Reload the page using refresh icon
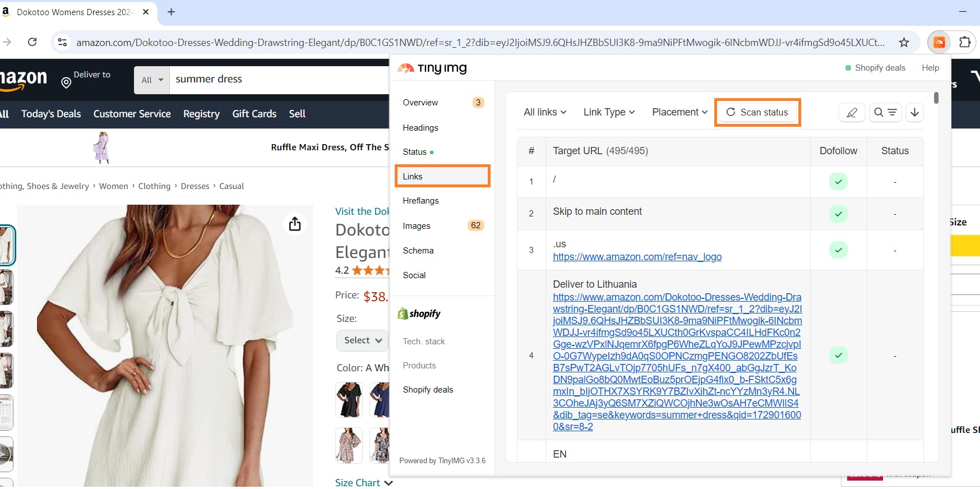The image size is (980, 489). click(x=33, y=42)
